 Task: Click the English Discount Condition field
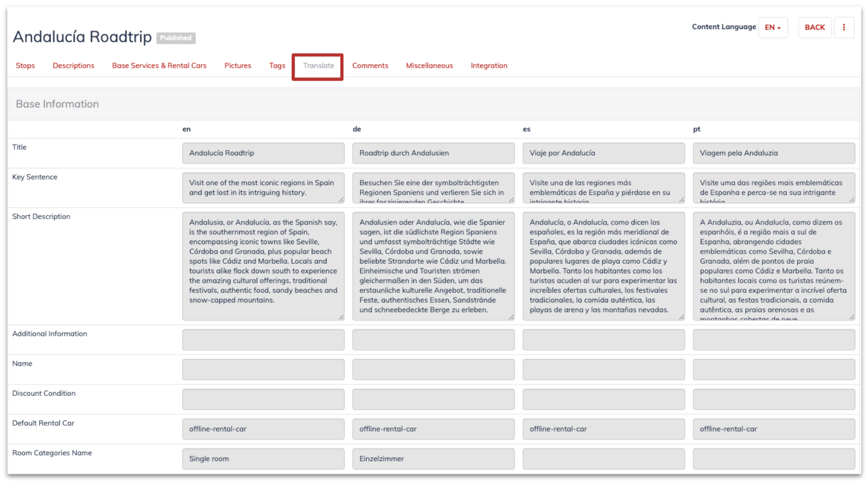(x=263, y=399)
